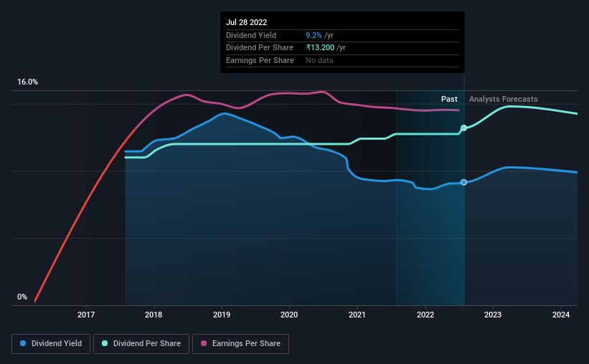This screenshot has height=364, width=589.
Task: Click the pink Earnings Per Share legend dot
Action: [204, 343]
